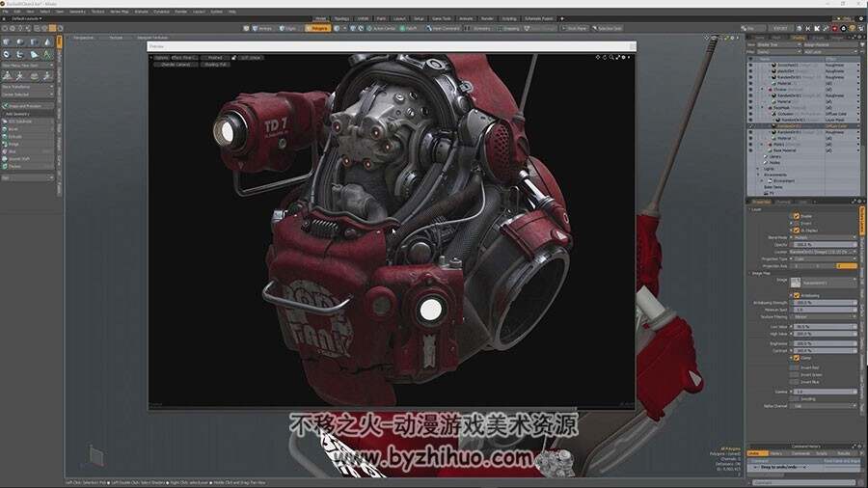Screen dimensions: 868x488
Task: Click the red icon in top-right toolbar
Action: [x=835, y=28]
